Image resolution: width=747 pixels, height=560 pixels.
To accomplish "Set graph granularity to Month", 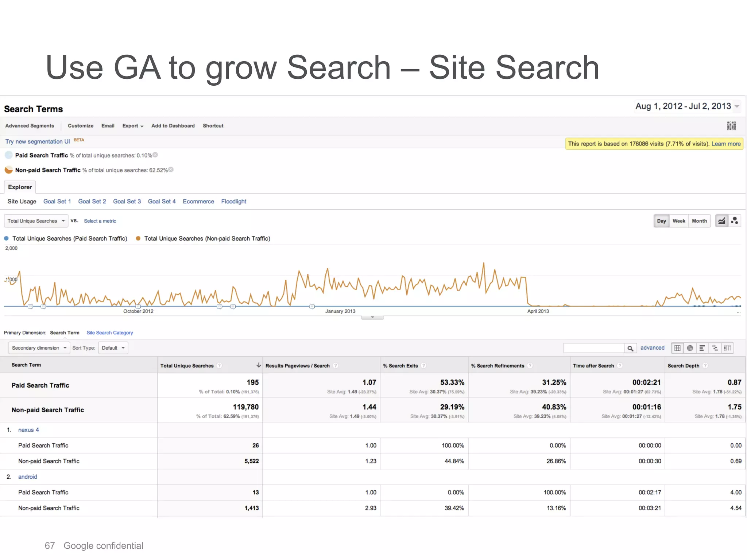I will click(x=699, y=221).
